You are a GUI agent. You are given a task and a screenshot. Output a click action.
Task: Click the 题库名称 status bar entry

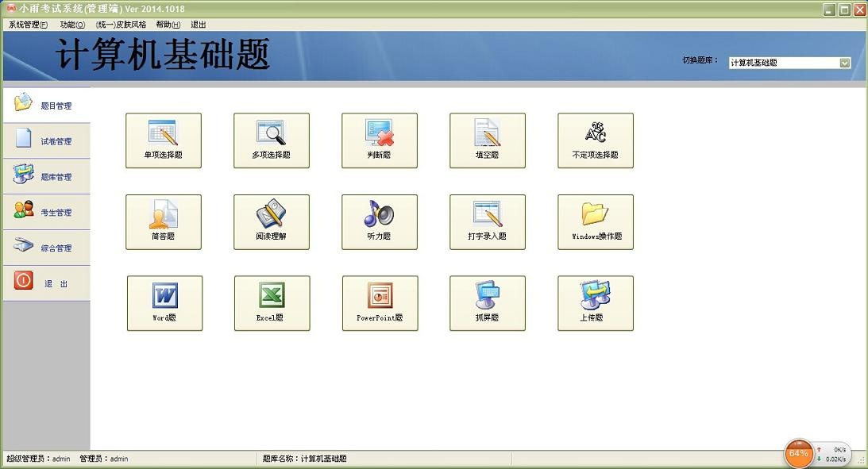[304, 459]
